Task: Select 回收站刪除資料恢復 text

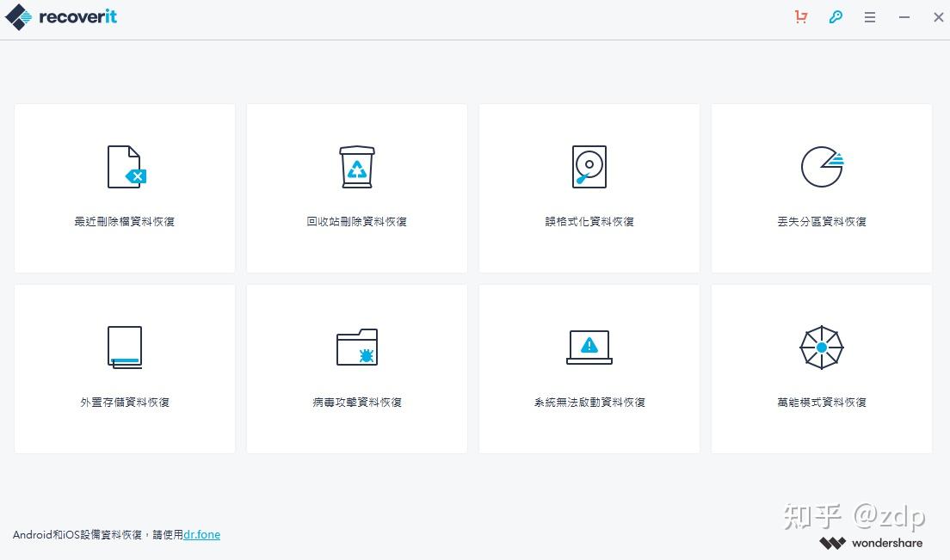Action: click(x=357, y=222)
